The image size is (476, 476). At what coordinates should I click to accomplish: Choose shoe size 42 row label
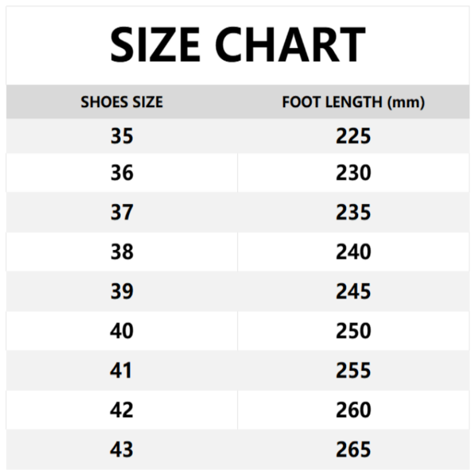(121, 410)
